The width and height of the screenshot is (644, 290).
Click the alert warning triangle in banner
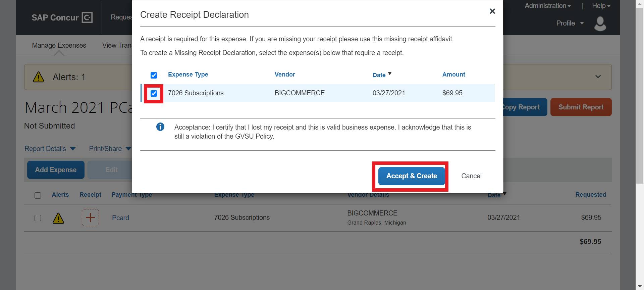[39, 77]
